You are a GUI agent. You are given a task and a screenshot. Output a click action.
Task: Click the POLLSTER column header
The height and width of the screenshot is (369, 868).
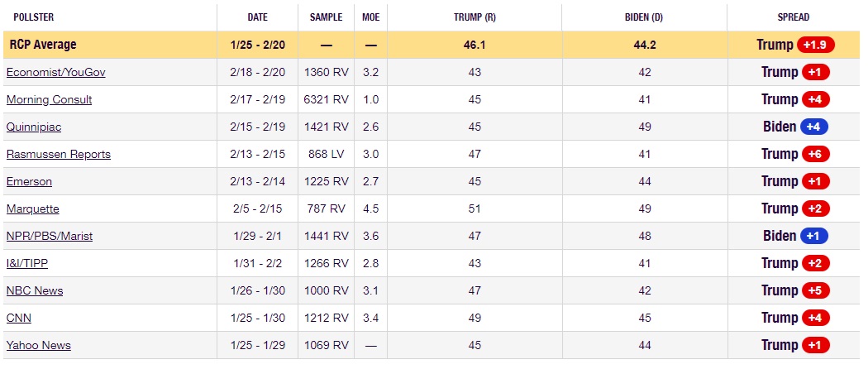click(x=34, y=17)
